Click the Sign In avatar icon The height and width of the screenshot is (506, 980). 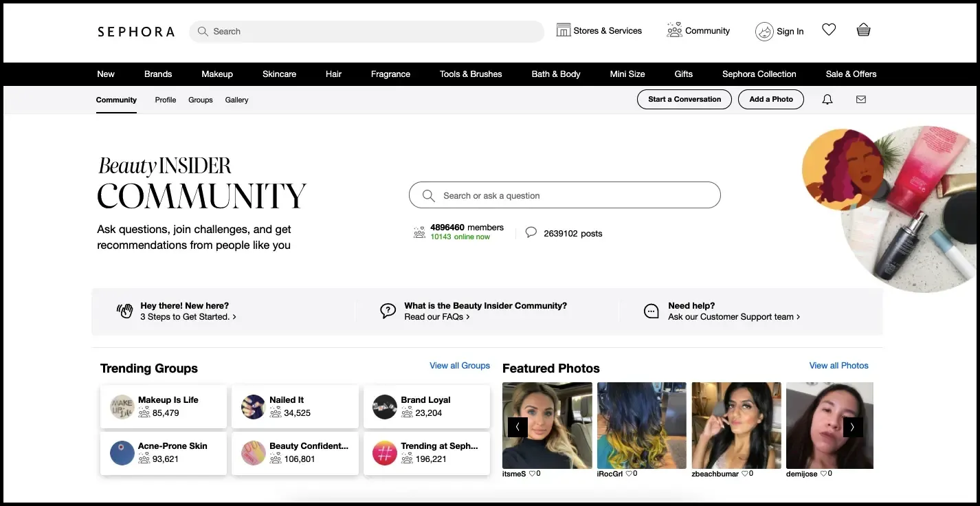coord(764,32)
